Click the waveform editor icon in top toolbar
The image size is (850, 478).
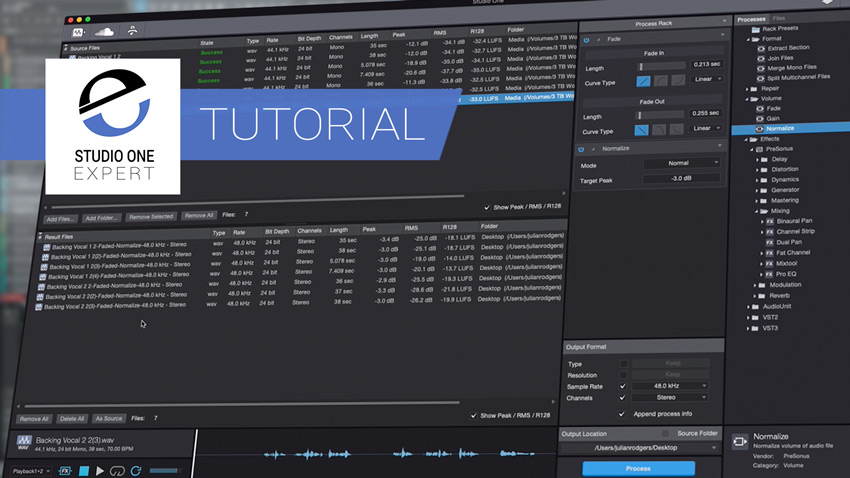tap(78, 33)
